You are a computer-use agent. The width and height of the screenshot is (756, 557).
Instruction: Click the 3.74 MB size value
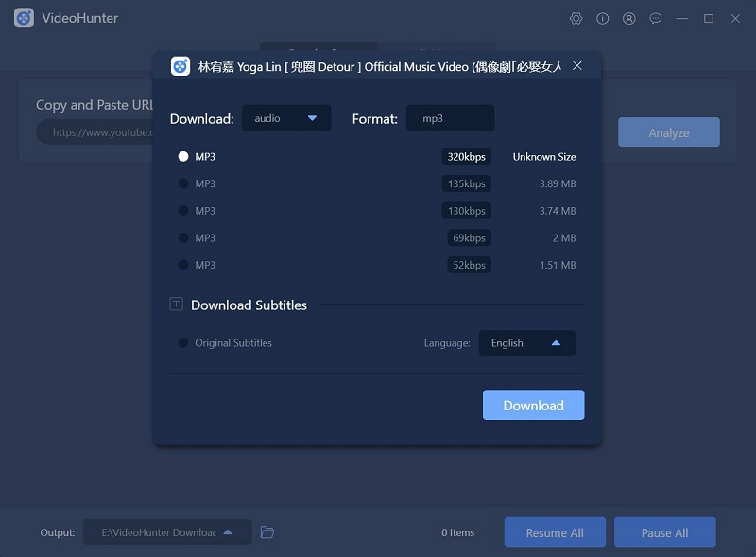pyautogui.click(x=558, y=211)
